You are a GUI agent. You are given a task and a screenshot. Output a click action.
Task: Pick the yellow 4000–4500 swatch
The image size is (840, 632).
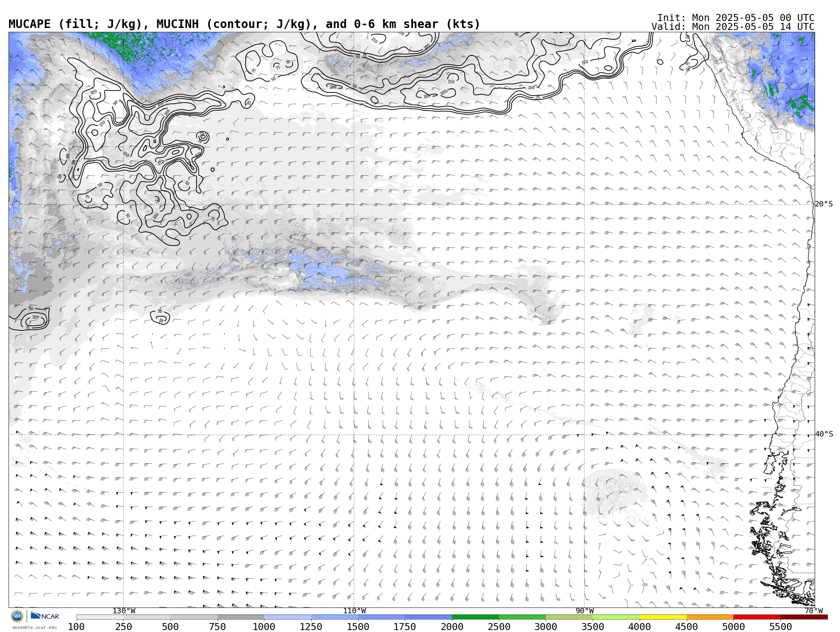click(663, 617)
